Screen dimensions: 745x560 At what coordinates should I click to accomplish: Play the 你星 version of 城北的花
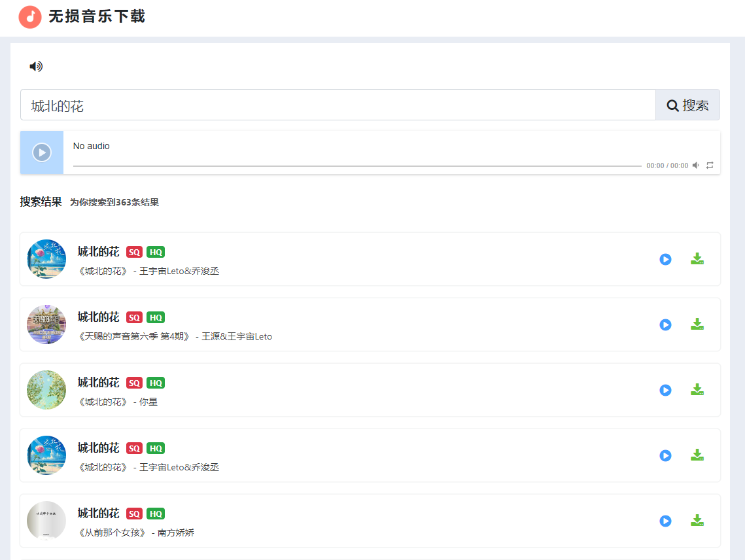pyautogui.click(x=665, y=390)
